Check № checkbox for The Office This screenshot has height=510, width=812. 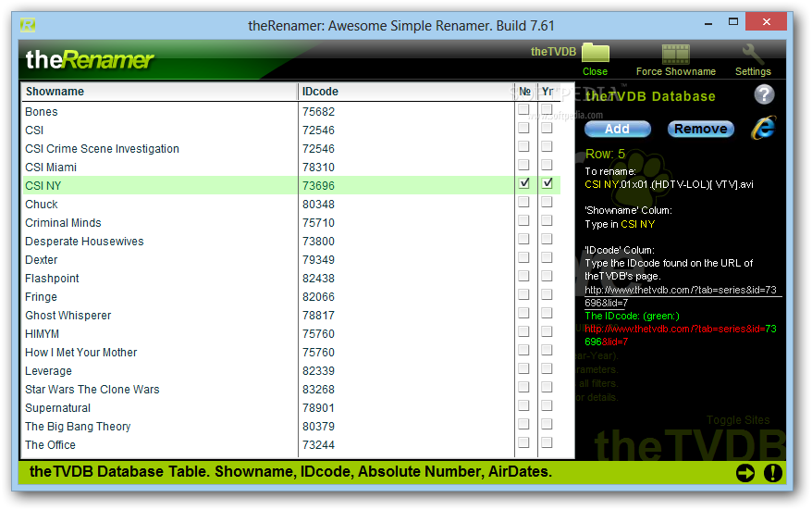[523, 442]
